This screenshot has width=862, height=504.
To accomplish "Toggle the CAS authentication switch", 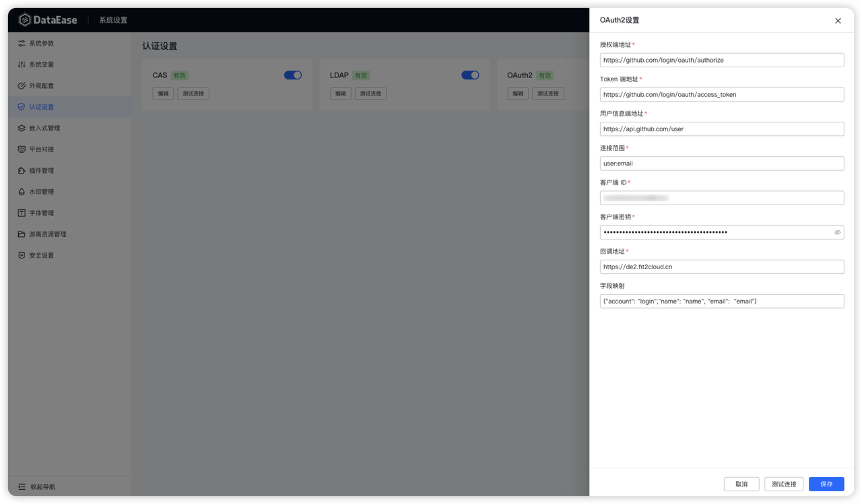I will click(x=293, y=75).
